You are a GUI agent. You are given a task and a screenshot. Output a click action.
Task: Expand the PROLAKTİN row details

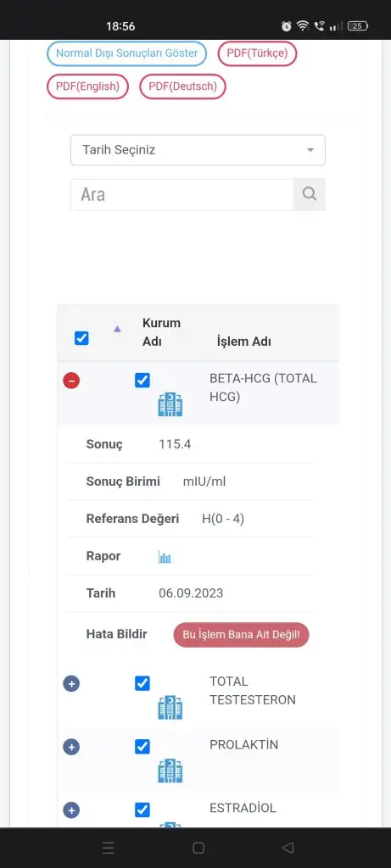coord(71,748)
